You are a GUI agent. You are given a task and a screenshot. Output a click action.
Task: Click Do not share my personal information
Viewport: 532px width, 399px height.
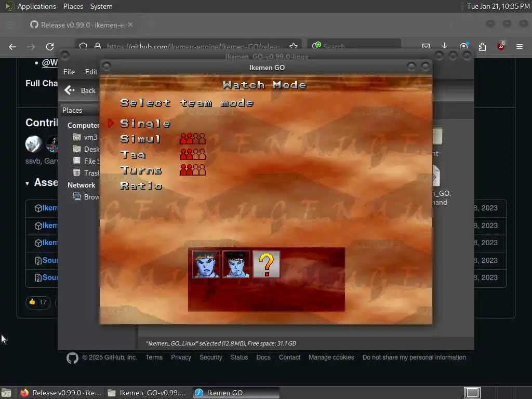click(x=414, y=357)
